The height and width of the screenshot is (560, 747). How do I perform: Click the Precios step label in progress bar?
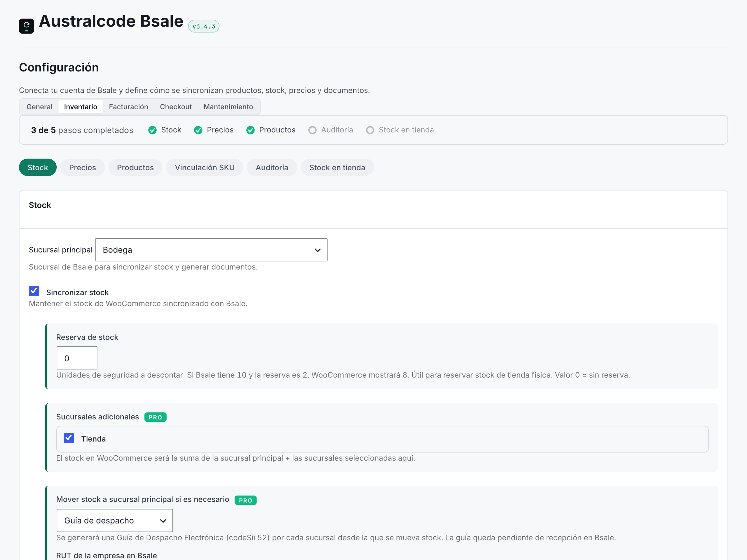220,130
